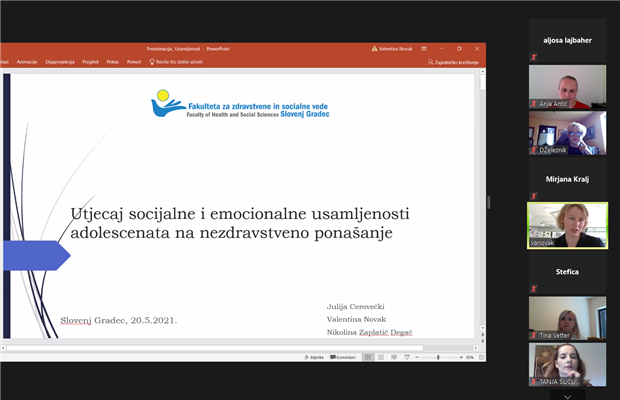Click the Fakulteta za zdravstvene logo image
The width and height of the screenshot is (620, 400).
tap(240, 104)
